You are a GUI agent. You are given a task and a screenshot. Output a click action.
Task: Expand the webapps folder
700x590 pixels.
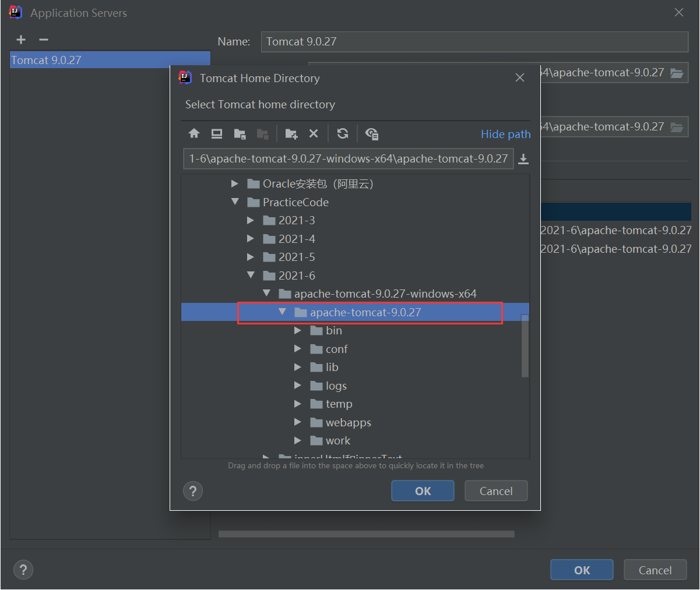tap(298, 422)
